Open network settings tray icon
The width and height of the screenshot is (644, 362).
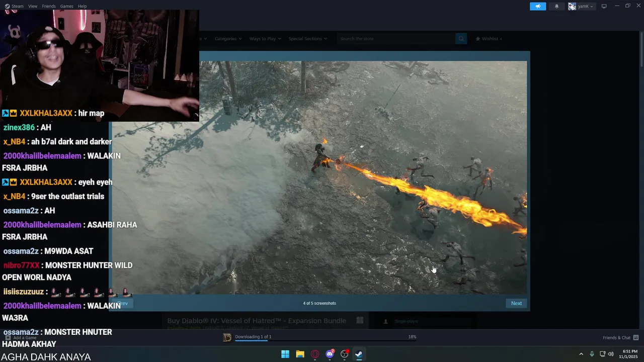602,354
